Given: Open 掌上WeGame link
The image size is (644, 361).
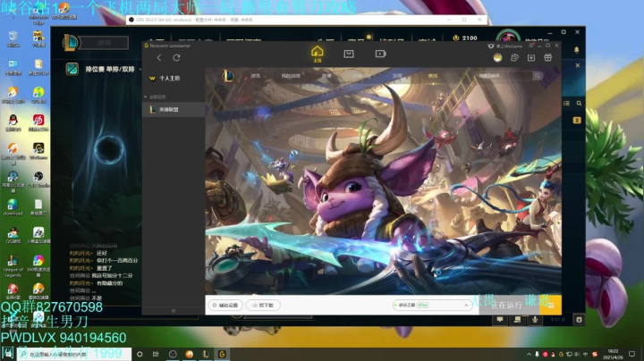Looking at the screenshot, I should click(x=505, y=46).
